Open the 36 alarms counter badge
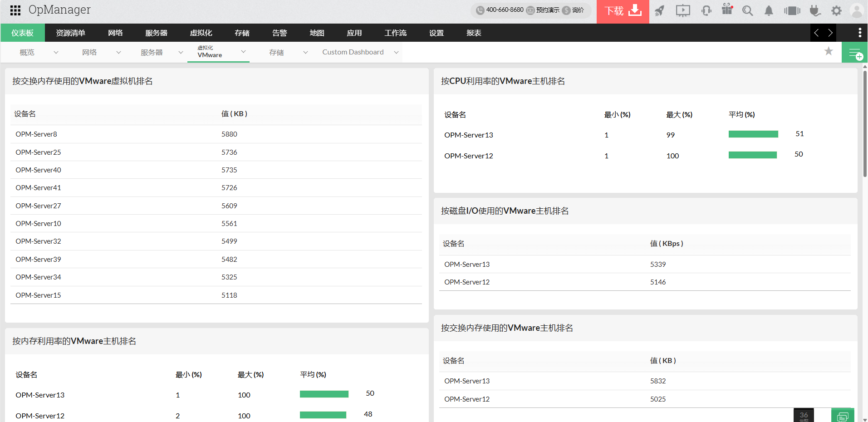The image size is (868, 422). 804,415
